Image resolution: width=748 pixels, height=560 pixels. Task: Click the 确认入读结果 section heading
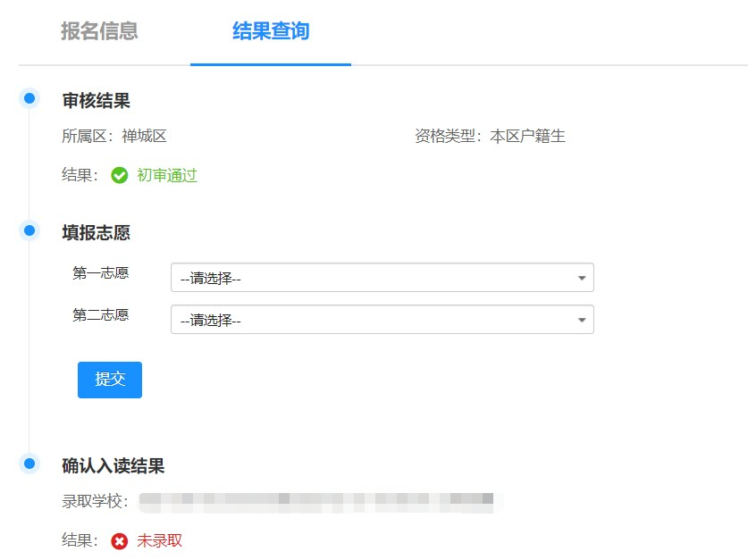coord(113,466)
